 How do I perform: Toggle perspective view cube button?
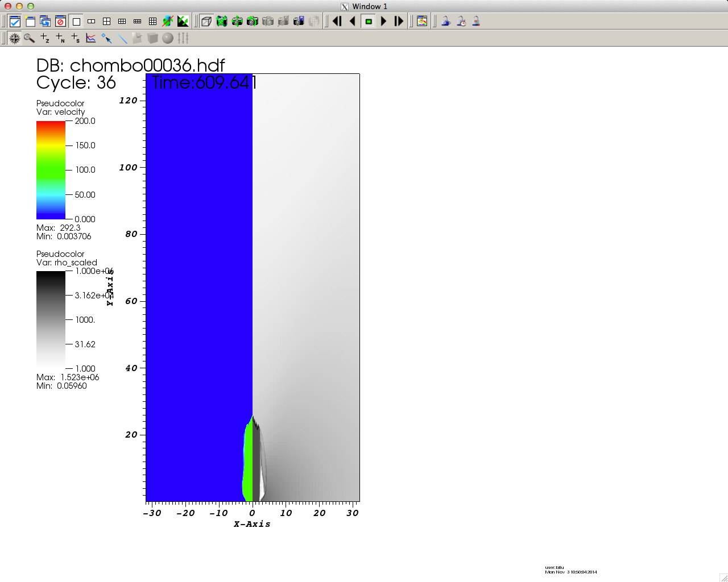pyautogui.click(x=206, y=22)
